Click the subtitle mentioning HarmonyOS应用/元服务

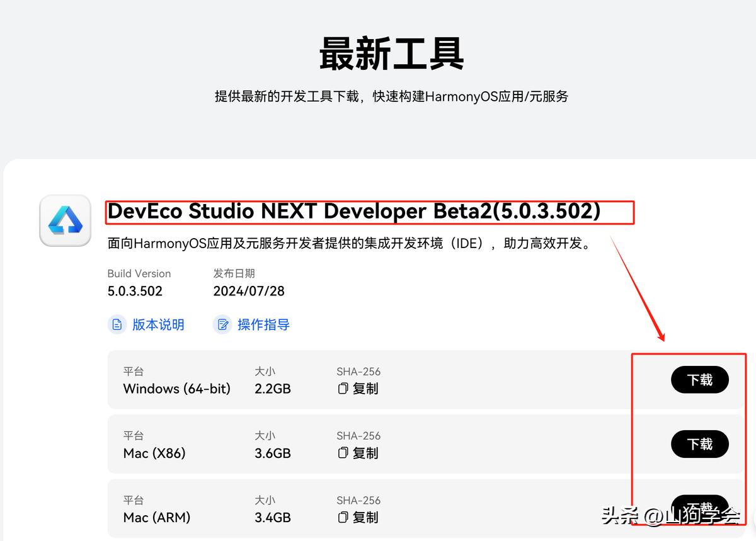pyautogui.click(x=391, y=96)
